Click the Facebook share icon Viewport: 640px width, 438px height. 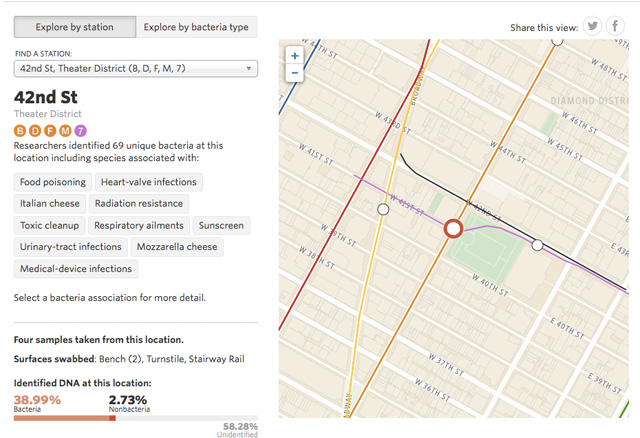tap(616, 26)
